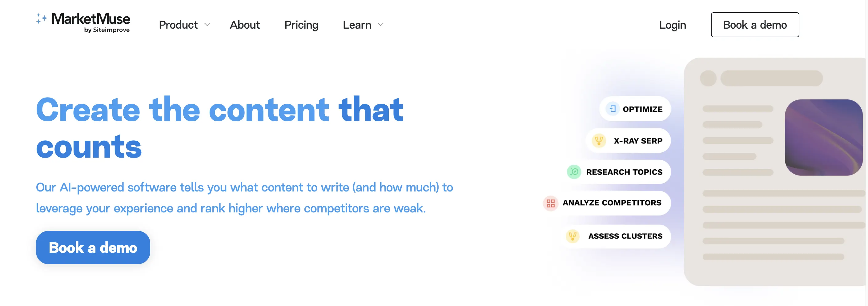Select the ANALYZE COMPETITORS feature pill

pyautogui.click(x=606, y=203)
